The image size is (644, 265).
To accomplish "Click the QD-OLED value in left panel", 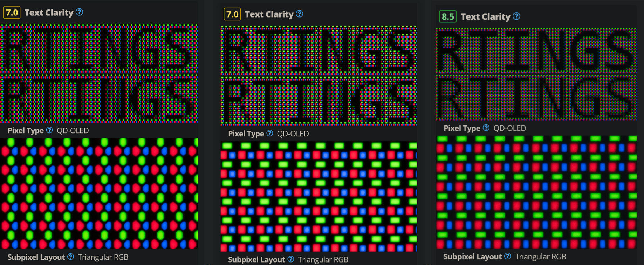I will (73, 130).
